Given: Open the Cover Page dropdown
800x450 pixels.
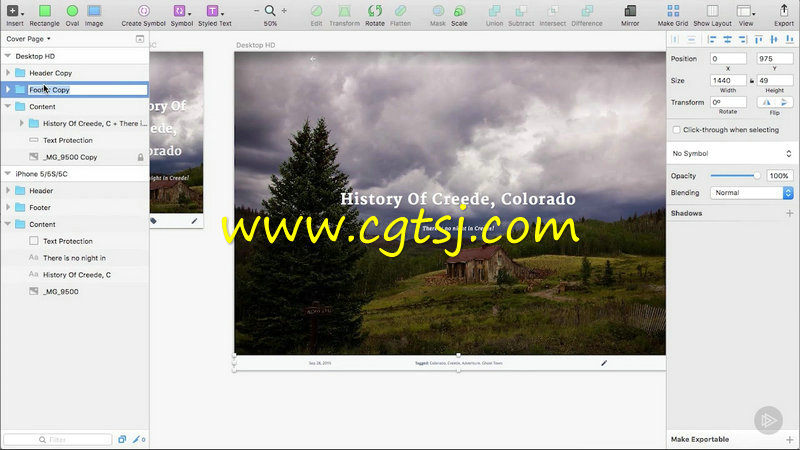Looking at the screenshot, I should click(x=28, y=39).
